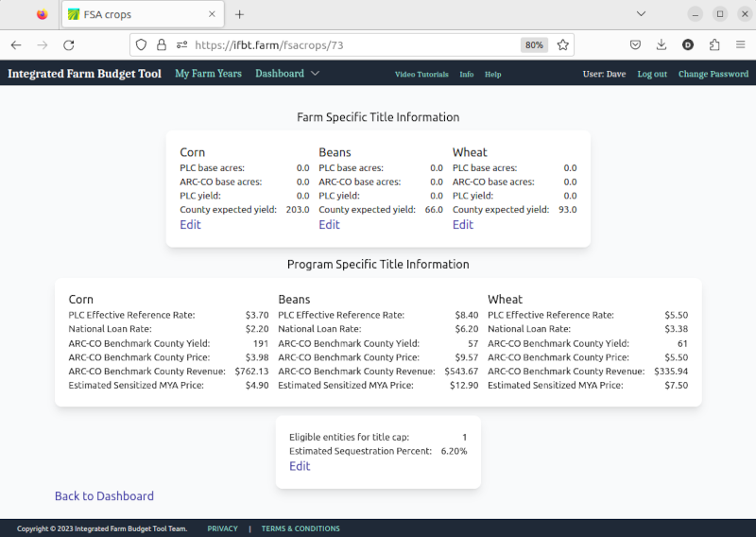
Task: Open the downloads arrow icon
Action: coord(661,44)
